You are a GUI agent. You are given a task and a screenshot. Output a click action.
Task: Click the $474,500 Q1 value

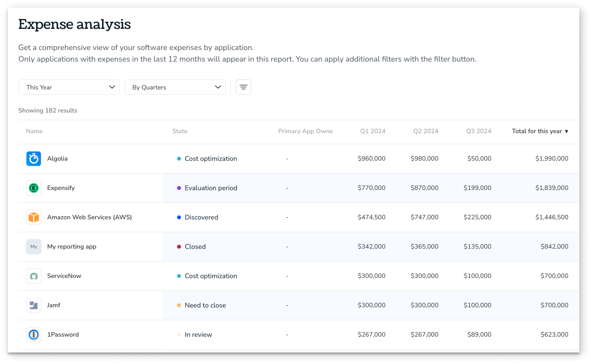click(372, 217)
